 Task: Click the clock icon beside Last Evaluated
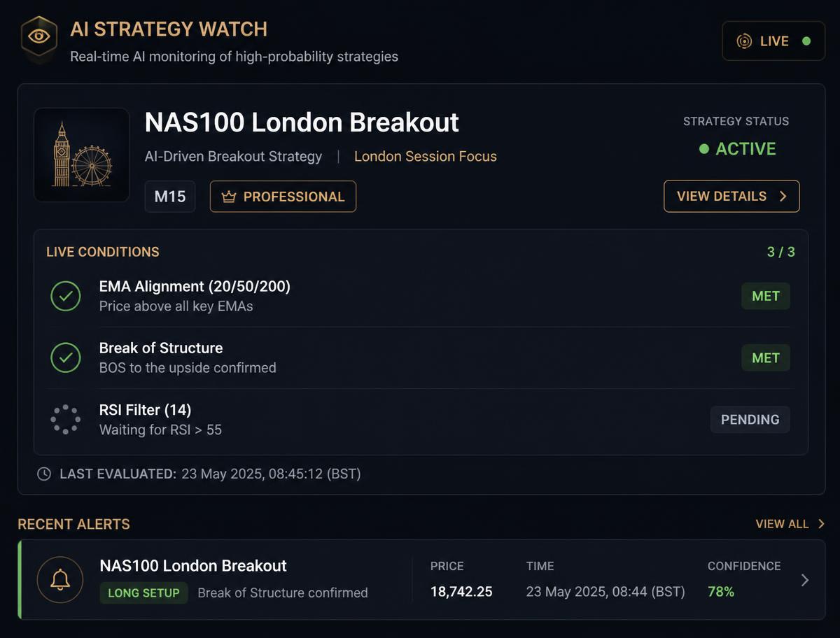(44, 474)
